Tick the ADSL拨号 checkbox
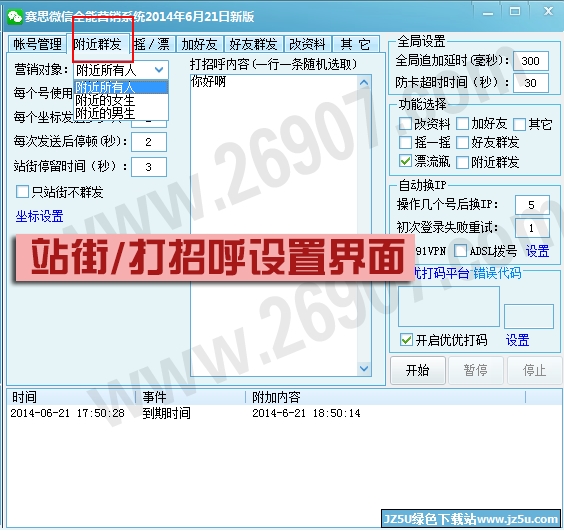The width and height of the screenshot is (564, 531). (460, 251)
